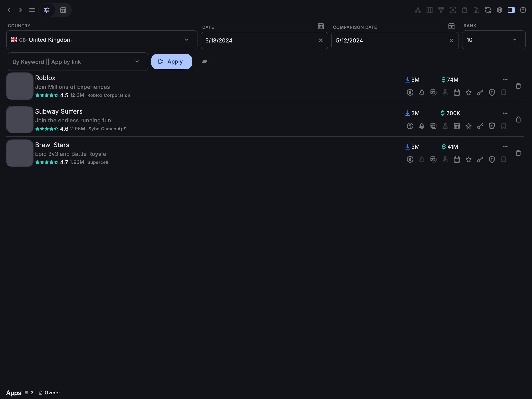Open the Roblox app thumbnail
The height and width of the screenshot is (399, 532).
click(20, 86)
